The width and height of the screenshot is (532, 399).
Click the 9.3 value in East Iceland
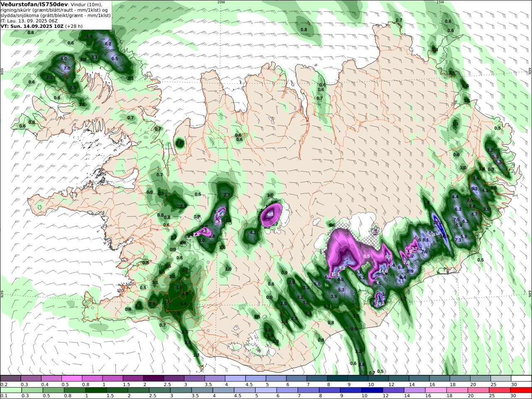click(x=474, y=189)
